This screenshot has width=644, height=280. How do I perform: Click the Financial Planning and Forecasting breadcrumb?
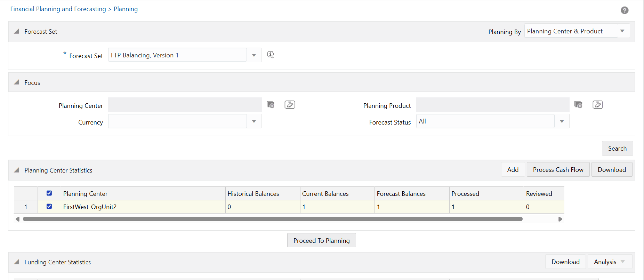pos(58,9)
